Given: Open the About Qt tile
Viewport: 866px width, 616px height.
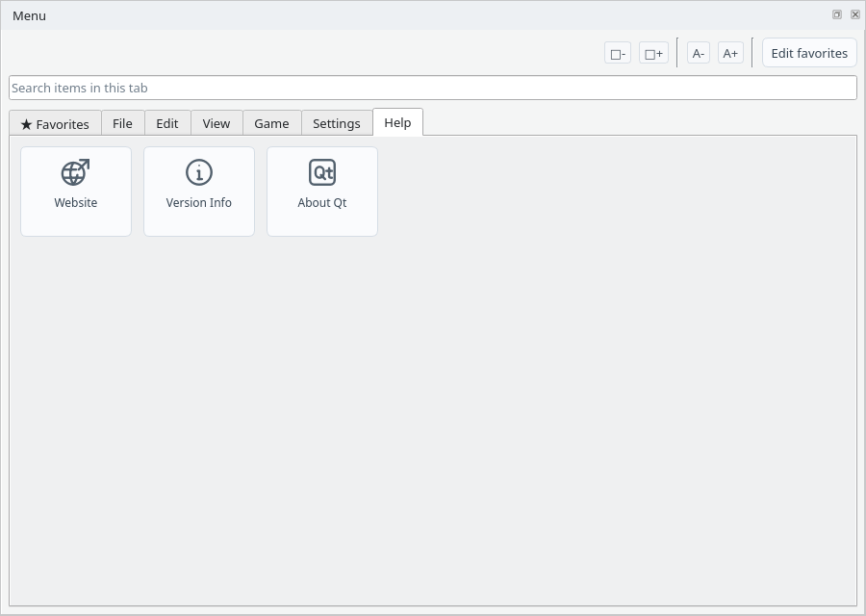Looking at the screenshot, I should pyautogui.click(x=322, y=192).
